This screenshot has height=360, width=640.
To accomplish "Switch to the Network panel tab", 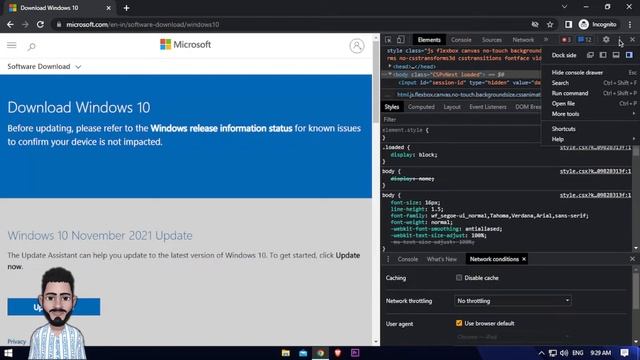I will point(523,40).
